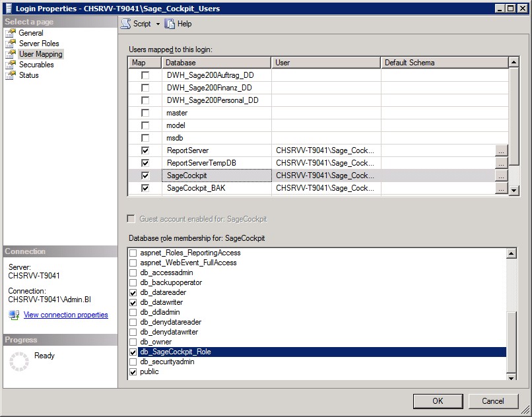Click the connection properties computer icon

14,315
